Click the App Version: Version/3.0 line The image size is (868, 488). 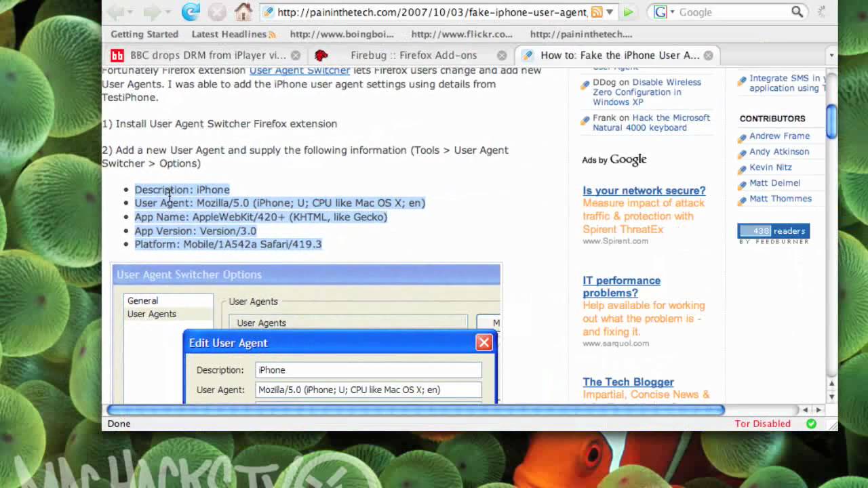point(195,231)
